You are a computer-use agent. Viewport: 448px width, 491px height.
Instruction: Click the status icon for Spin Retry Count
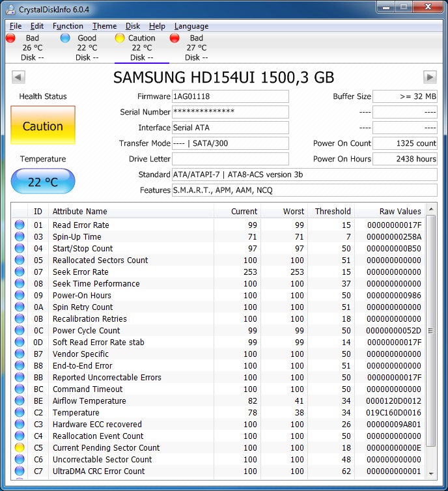[x=20, y=307]
